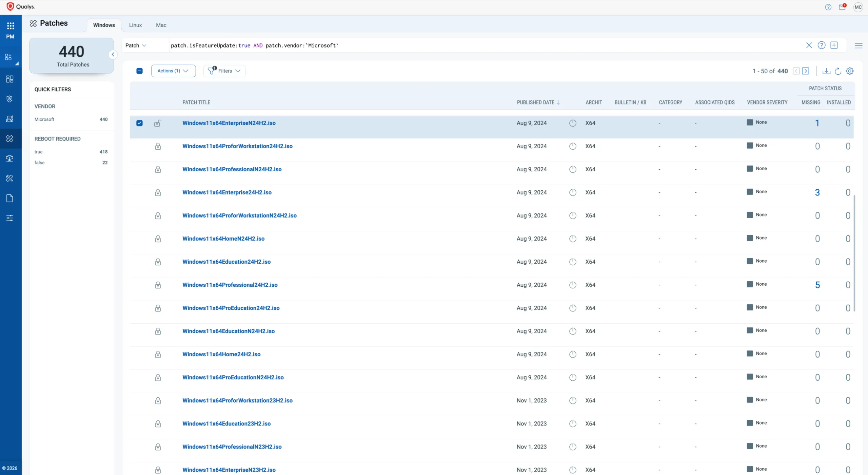Viewport: 868px width, 475px height.
Task: Click the 440 Total Patches card
Action: pos(72,56)
